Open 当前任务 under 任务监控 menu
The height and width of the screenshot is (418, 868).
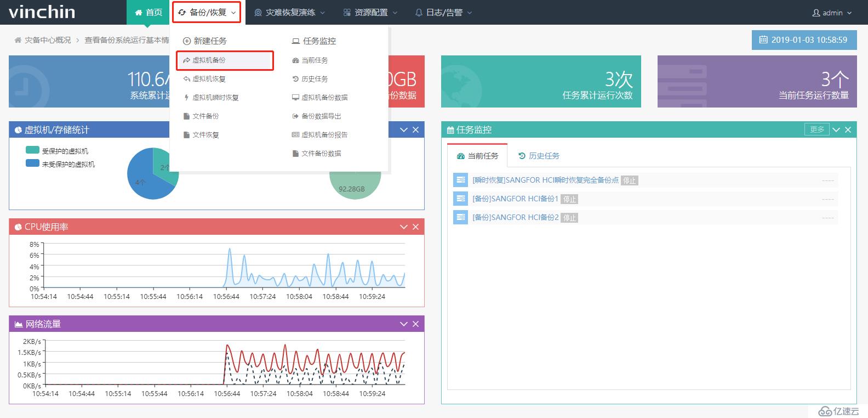(x=310, y=60)
